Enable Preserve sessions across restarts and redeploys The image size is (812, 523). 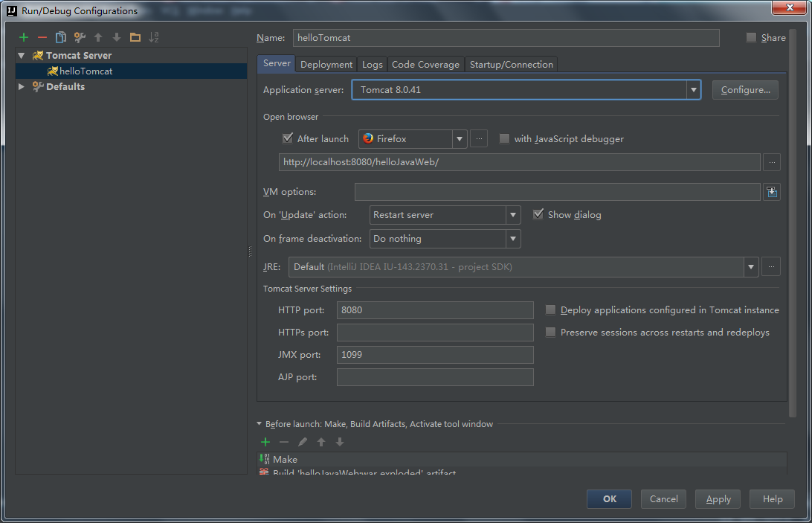coord(550,332)
